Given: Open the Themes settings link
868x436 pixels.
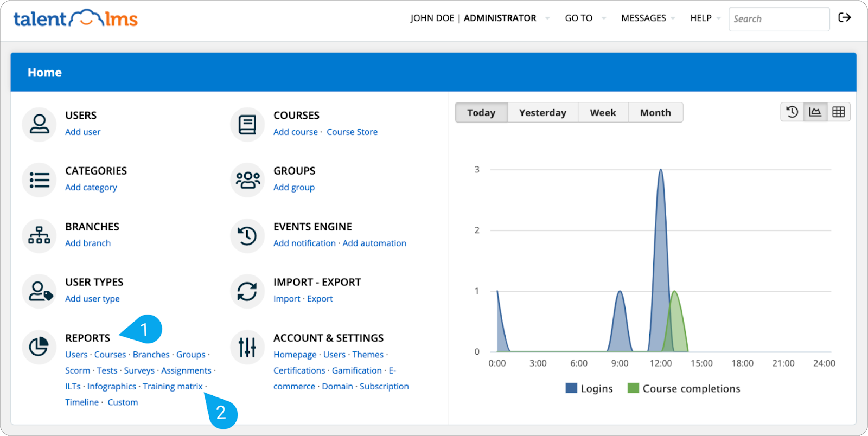Looking at the screenshot, I should [368, 354].
